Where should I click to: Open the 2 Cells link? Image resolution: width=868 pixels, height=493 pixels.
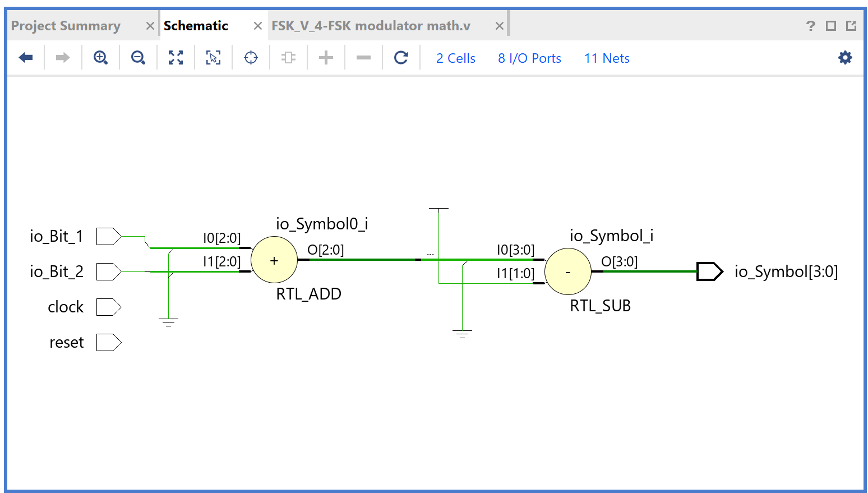pyautogui.click(x=455, y=58)
